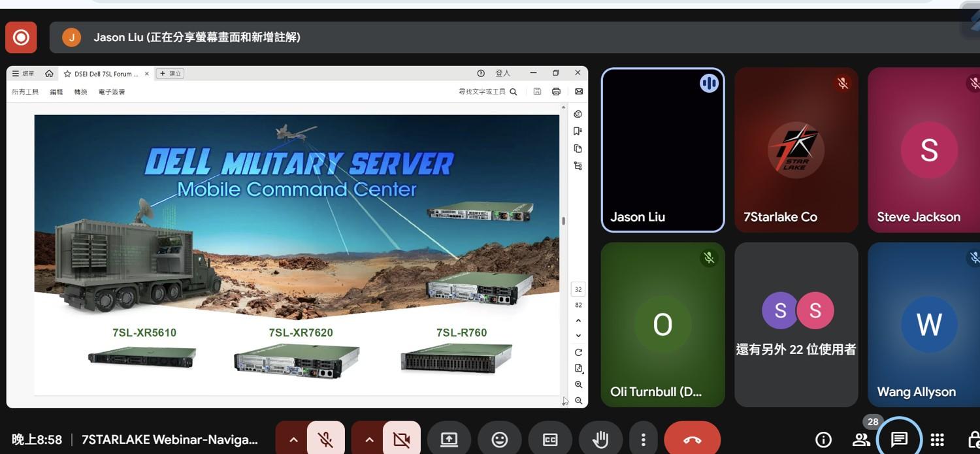The image size is (980, 454).
Task: Turn on the camera
Action: pos(401,440)
